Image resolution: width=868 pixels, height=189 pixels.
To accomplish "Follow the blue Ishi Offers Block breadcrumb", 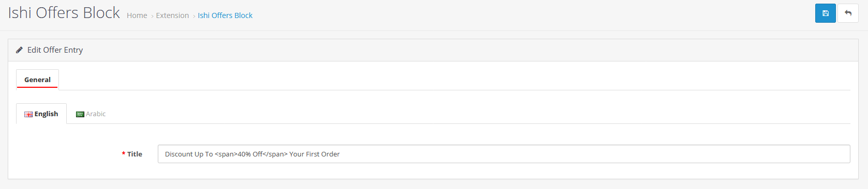I will [x=225, y=15].
